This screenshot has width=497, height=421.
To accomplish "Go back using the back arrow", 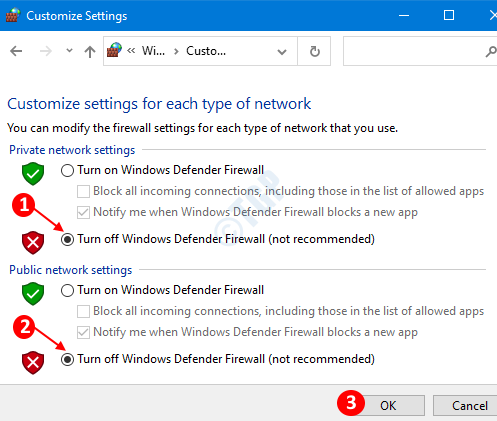I will point(16,51).
